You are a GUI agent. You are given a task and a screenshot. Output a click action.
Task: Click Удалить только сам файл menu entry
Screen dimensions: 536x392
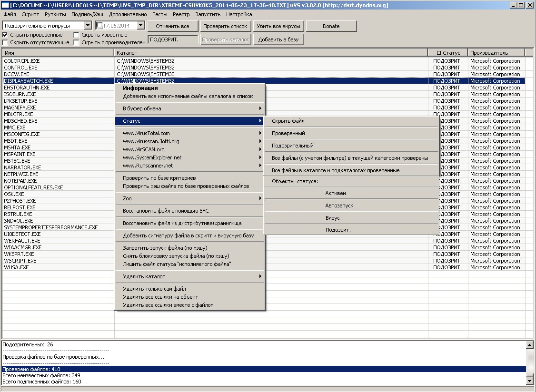[x=154, y=289]
